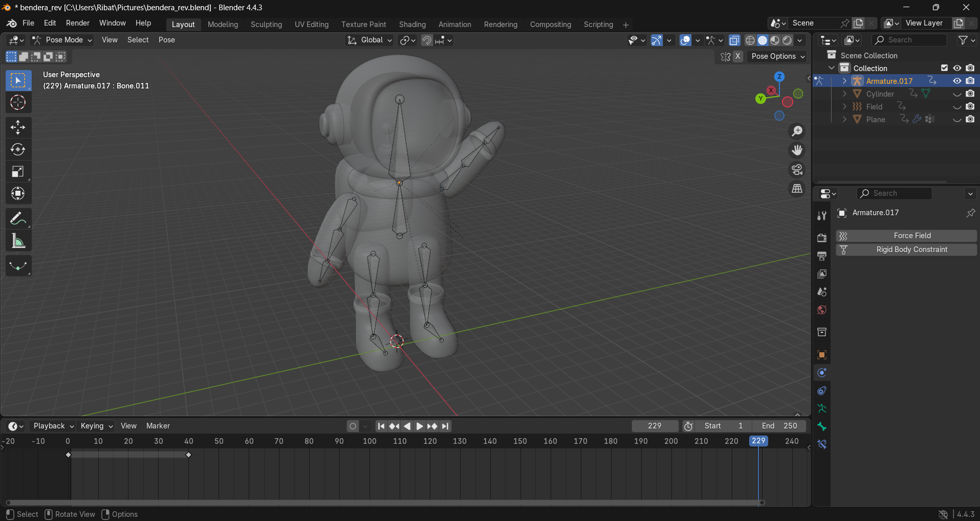Toggle snapping magnet icon
The height and width of the screenshot is (521, 980).
click(x=426, y=40)
